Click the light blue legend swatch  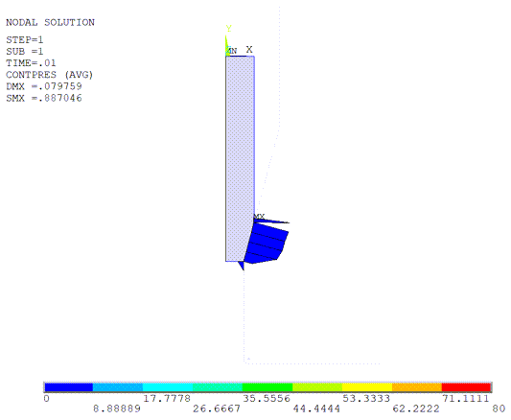(x=118, y=387)
